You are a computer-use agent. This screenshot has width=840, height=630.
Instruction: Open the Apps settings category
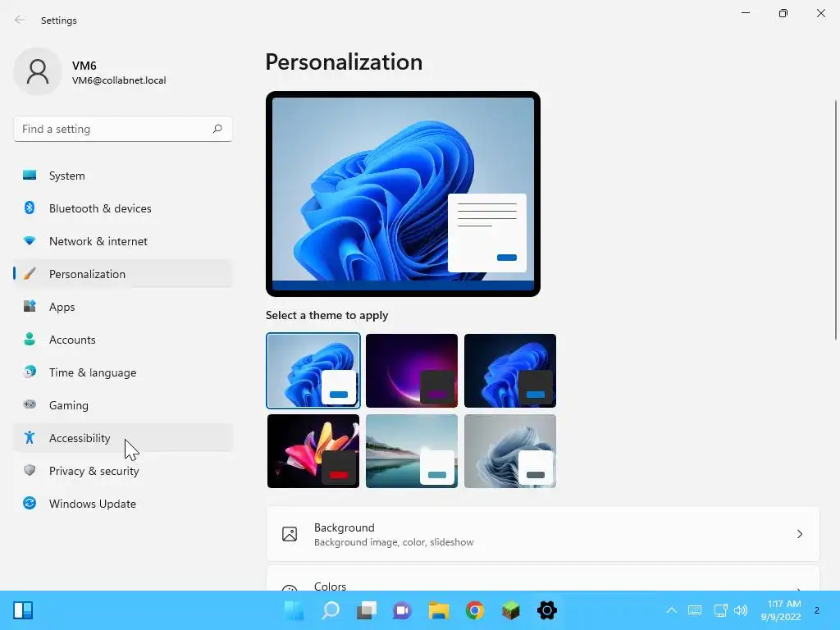point(123,307)
